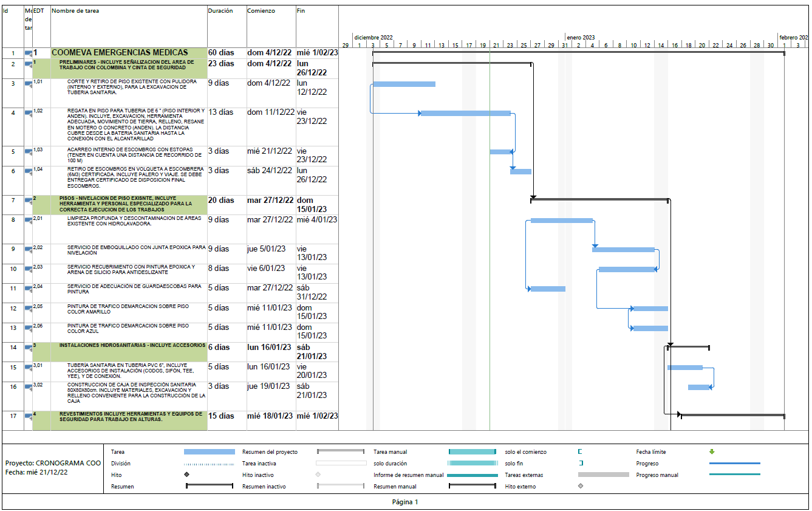Click the Hito black diamond legend symbol
Image resolution: width=812 pixels, height=511 pixels.
[x=186, y=475]
